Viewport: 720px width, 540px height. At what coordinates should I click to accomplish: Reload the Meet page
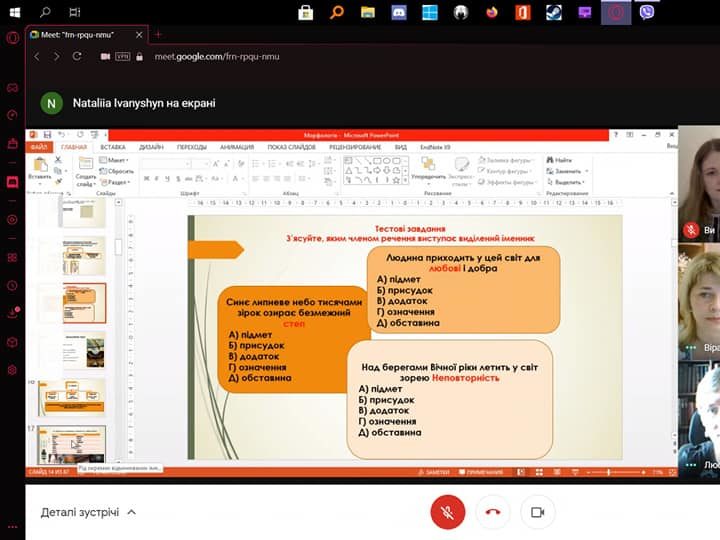click(79, 57)
